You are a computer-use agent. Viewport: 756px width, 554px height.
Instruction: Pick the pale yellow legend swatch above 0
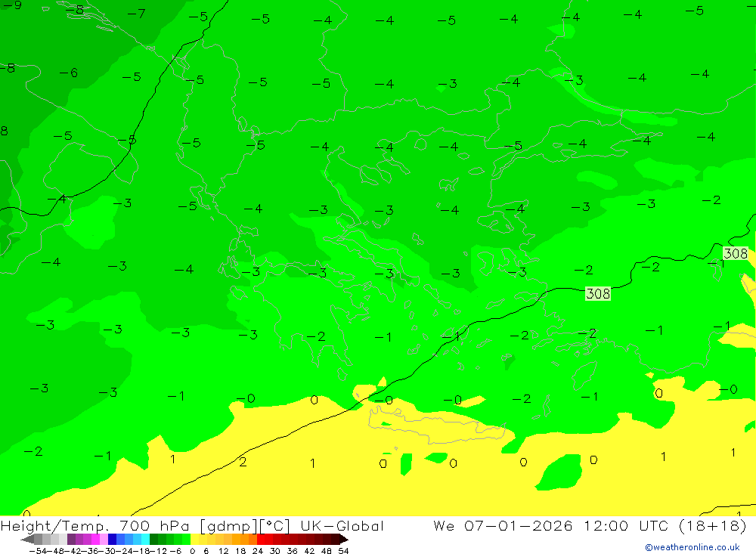click(x=195, y=540)
